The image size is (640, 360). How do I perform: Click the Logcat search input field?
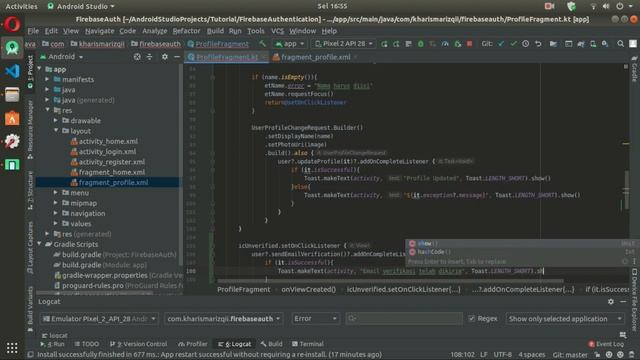click(x=404, y=318)
